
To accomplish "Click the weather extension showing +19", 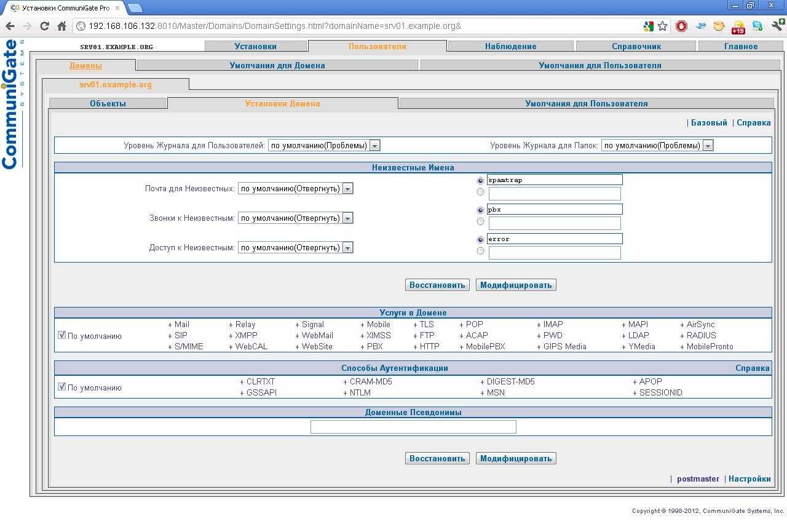I will 738,27.
